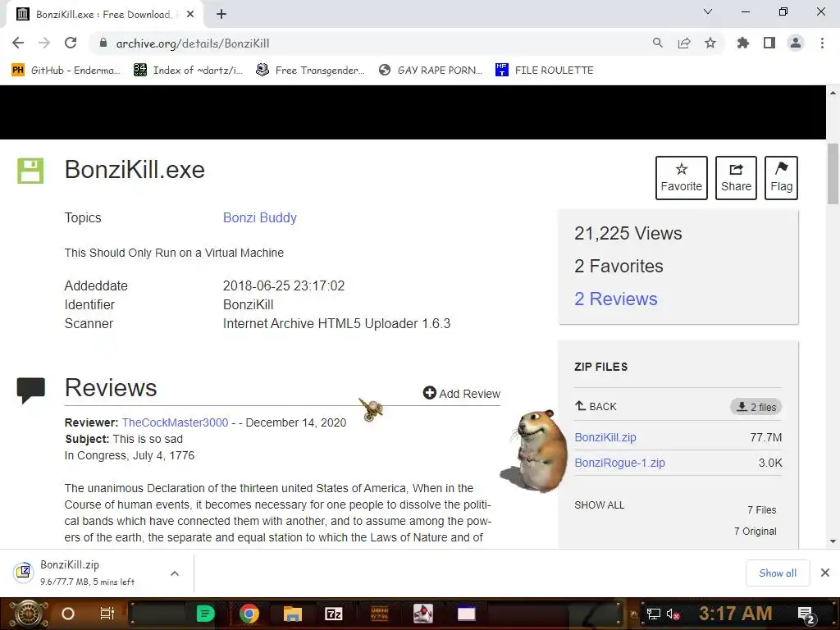840x630 pixels.
Task: Open 7-Zip from taskbar
Action: pos(334,614)
